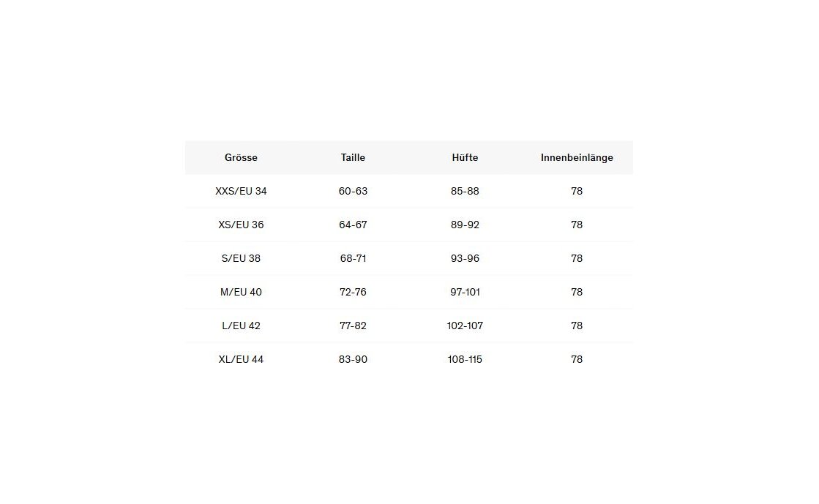This screenshot has width=819, height=504.
Task: Click waist value 64-67
Action: [x=353, y=225]
